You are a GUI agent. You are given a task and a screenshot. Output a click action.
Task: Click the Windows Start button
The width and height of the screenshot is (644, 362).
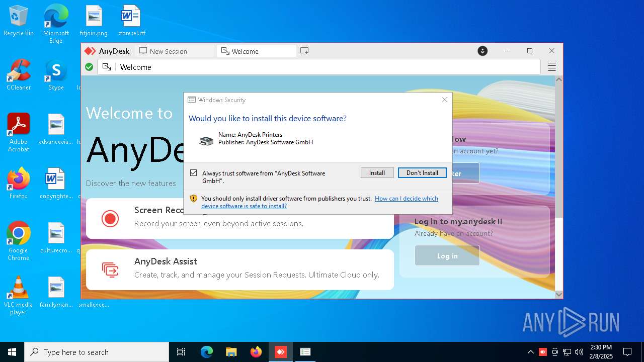click(12, 352)
